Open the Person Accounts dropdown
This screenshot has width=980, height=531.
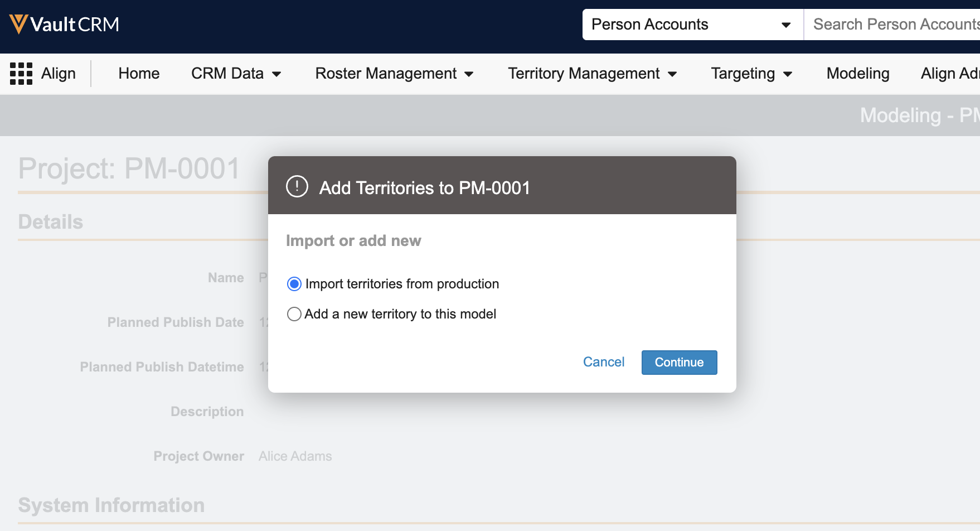691,25
